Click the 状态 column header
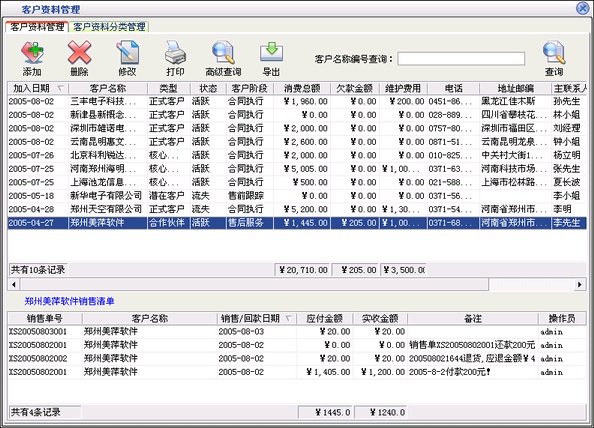 tap(208, 88)
